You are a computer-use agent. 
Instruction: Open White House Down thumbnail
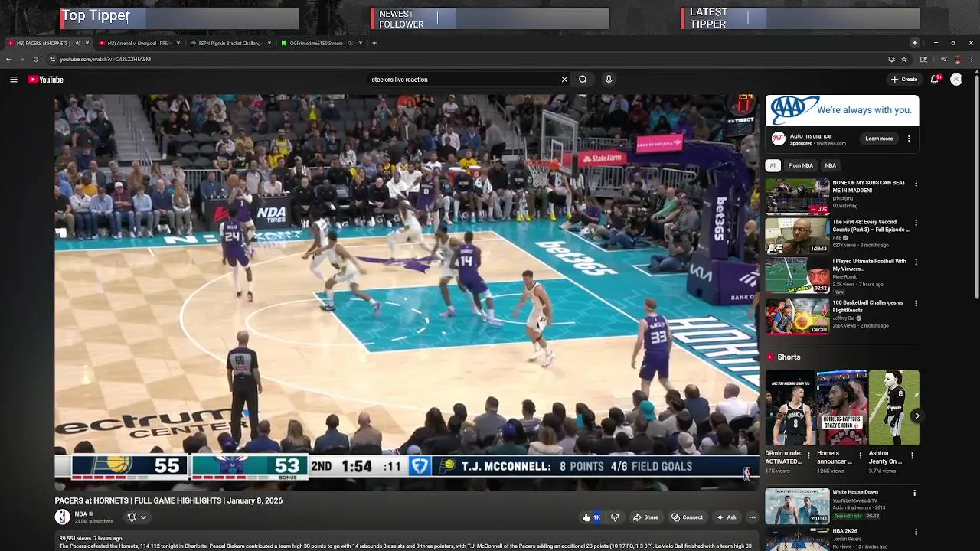click(x=797, y=506)
